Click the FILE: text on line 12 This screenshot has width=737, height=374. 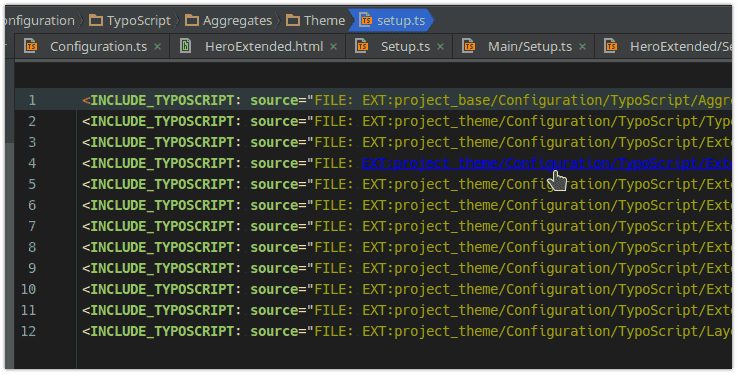click(333, 331)
